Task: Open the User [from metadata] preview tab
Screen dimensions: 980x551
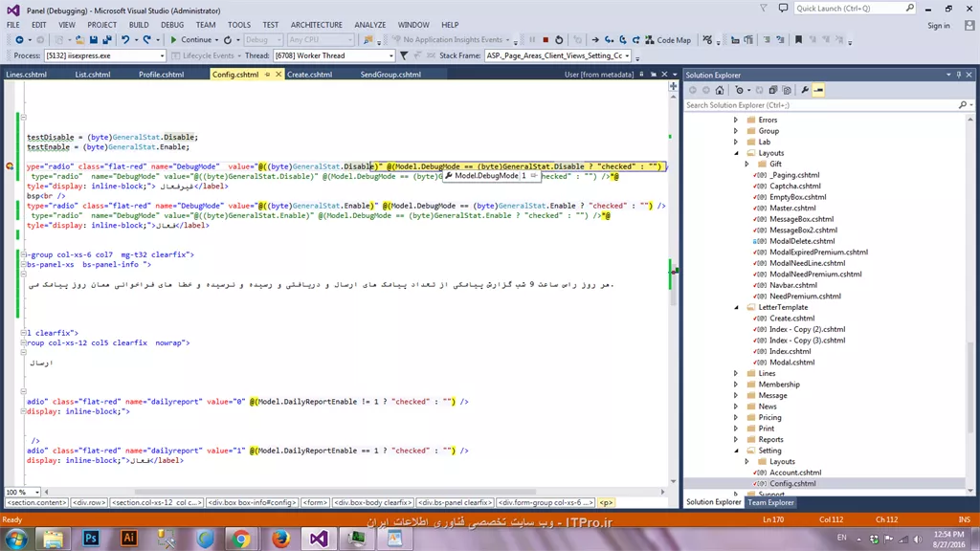Action: coord(599,75)
